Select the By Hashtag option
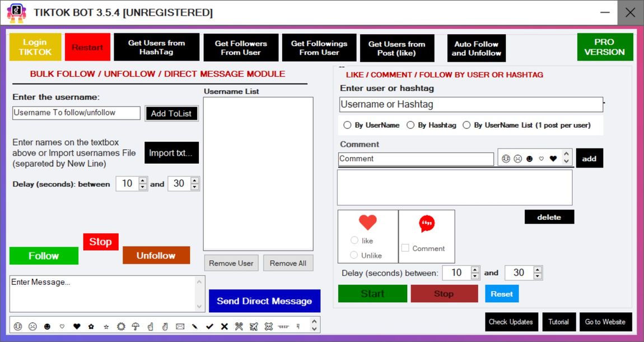The width and height of the screenshot is (644, 342). [x=410, y=125]
